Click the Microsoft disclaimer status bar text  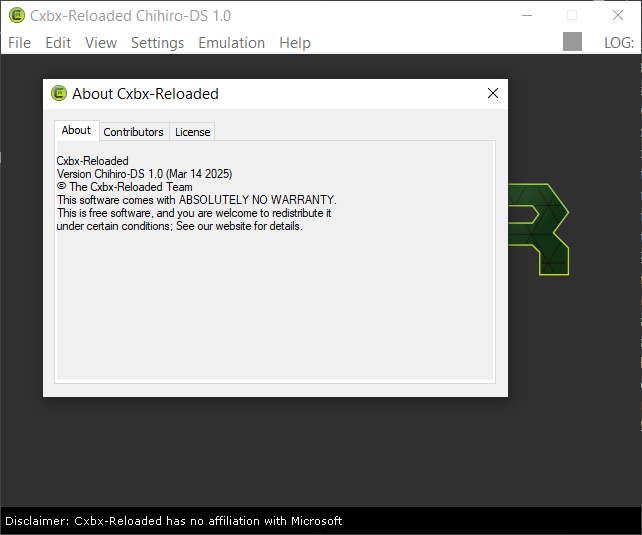pyautogui.click(x=174, y=521)
